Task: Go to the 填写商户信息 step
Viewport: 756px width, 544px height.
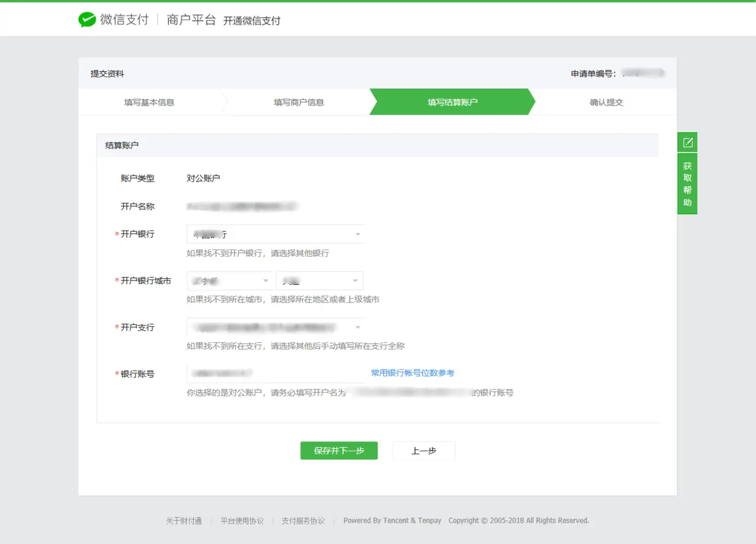Action: coord(299,102)
